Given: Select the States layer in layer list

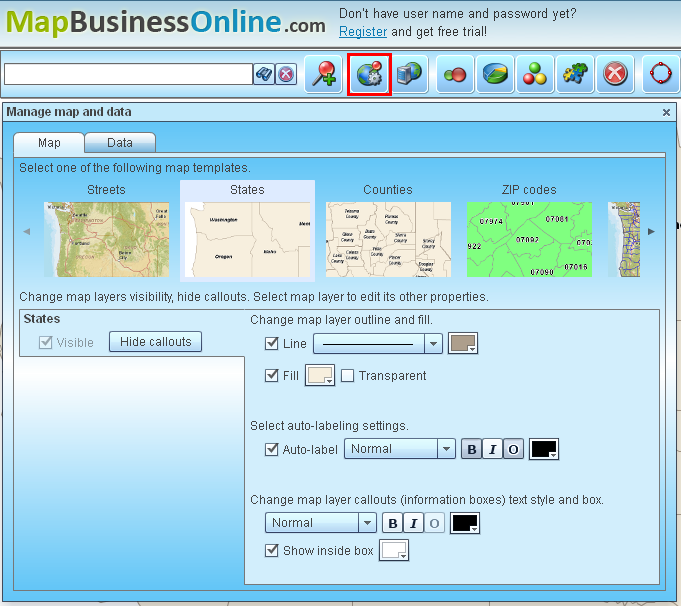Looking at the screenshot, I should pyautogui.click(x=132, y=333).
